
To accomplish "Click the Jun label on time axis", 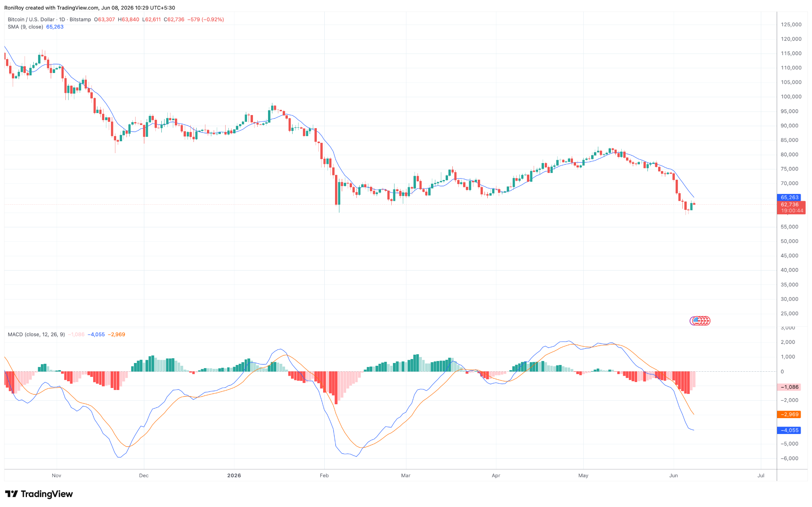I will pos(673,475).
